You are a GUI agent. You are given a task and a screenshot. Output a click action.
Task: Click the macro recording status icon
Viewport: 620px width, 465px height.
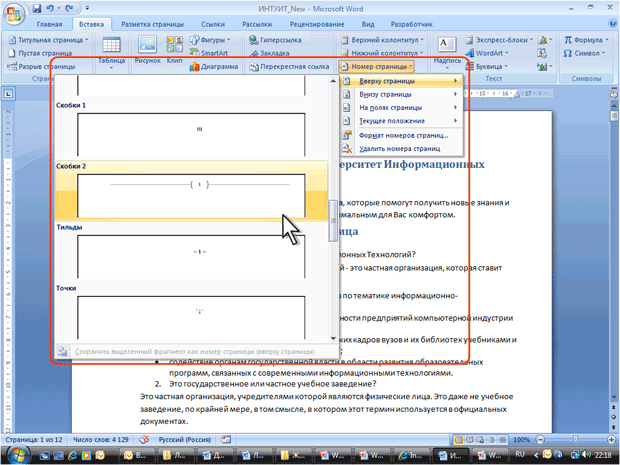coord(226,439)
